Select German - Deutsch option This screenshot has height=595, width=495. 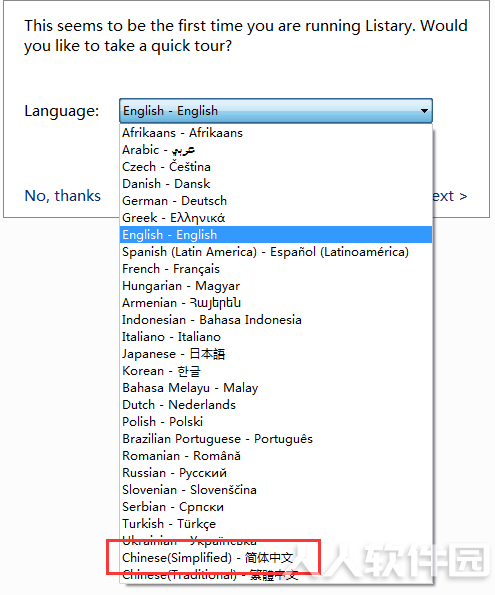click(276, 201)
